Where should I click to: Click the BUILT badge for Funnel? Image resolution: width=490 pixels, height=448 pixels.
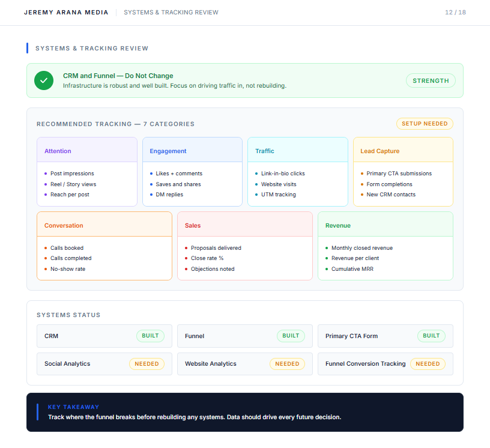(291, 336)
